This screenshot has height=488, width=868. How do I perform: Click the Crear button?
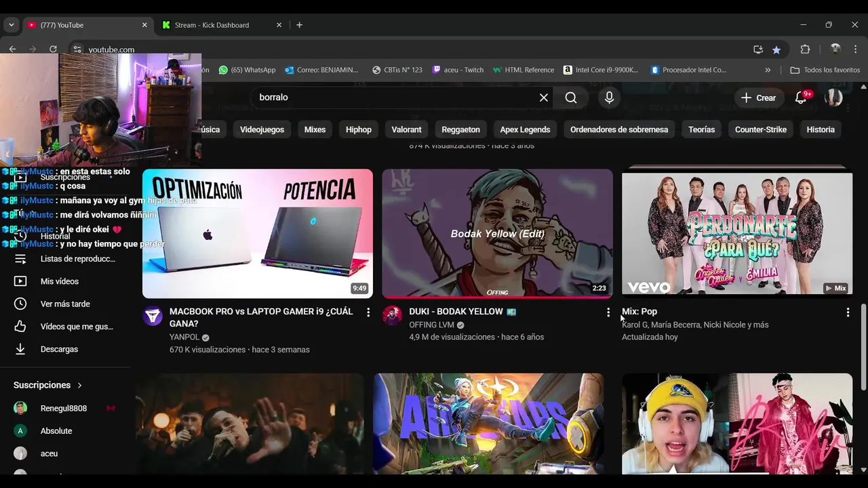pos(758,98)
